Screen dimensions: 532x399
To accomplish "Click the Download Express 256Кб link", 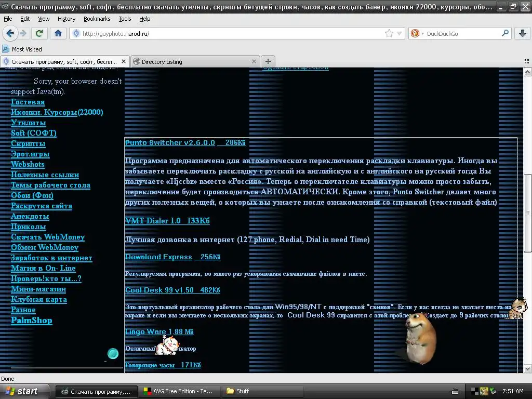I will pyautogui.click(x=172, y=257).
